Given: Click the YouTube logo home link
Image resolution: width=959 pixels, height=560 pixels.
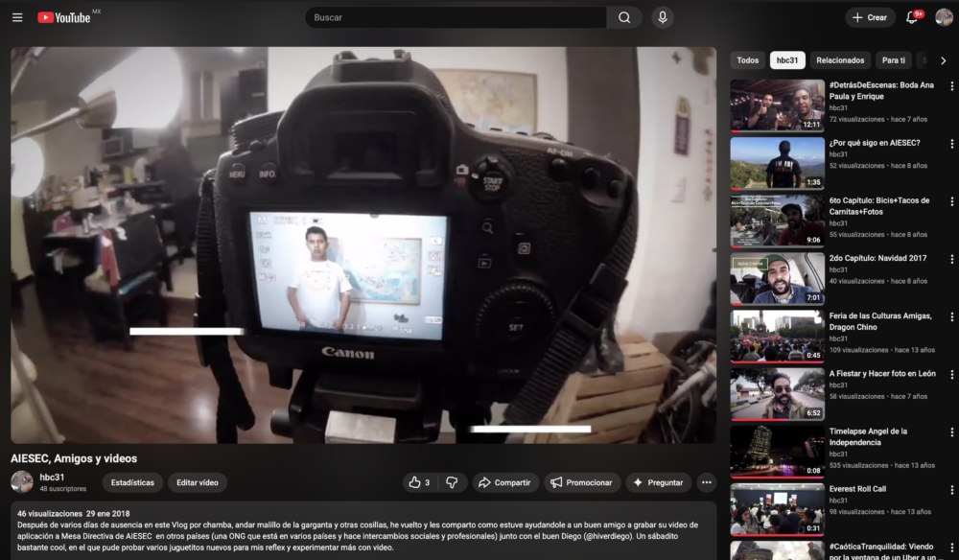Looking at the screenshot, I should pyautogui.click(x=65, y=17).
